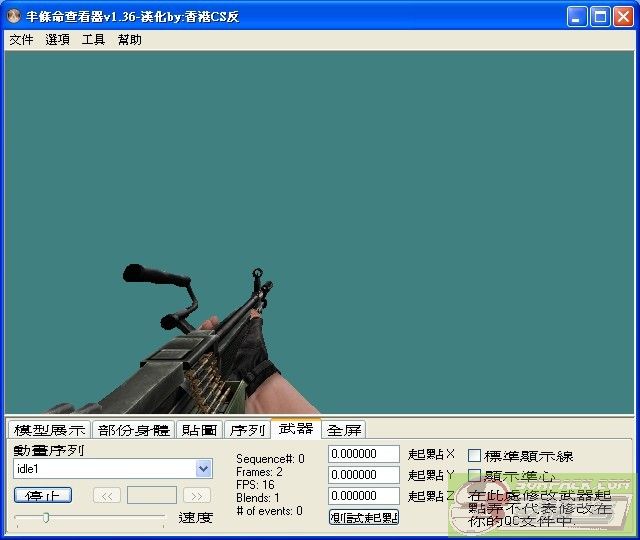The width and height of the screenshot is (640, 540).
Task: Switch to the 序列 tab
Action: point(247,430)
